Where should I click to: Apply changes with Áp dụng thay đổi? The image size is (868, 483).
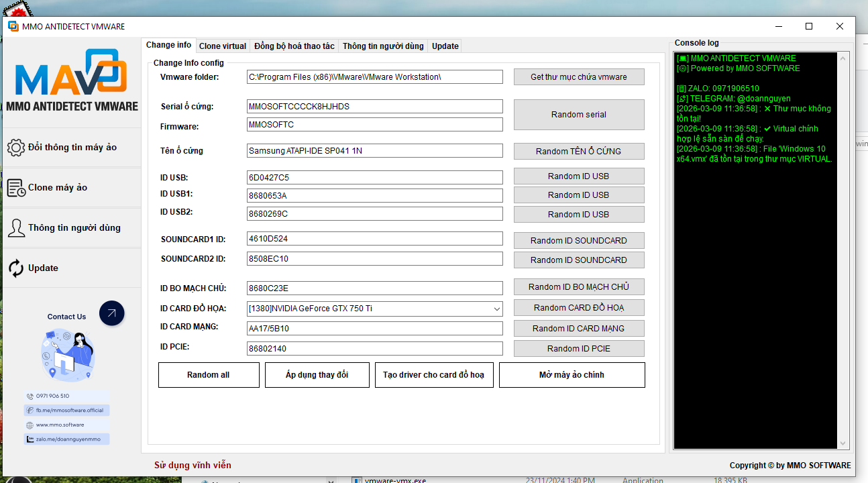pos(317,374)
